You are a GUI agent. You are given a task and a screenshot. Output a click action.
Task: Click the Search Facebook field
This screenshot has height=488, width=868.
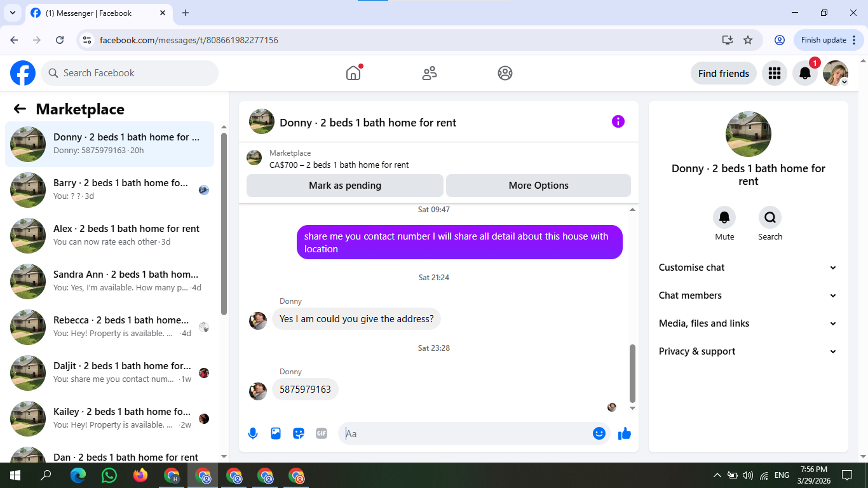[130, 73]
